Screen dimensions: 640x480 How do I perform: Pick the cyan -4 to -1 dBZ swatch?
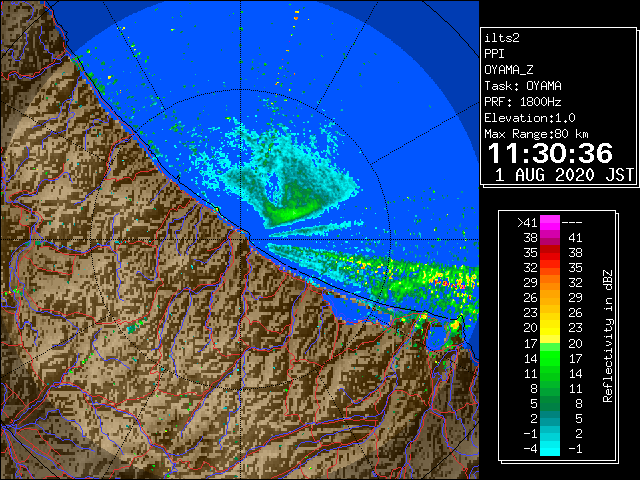(x=550, y=449)
